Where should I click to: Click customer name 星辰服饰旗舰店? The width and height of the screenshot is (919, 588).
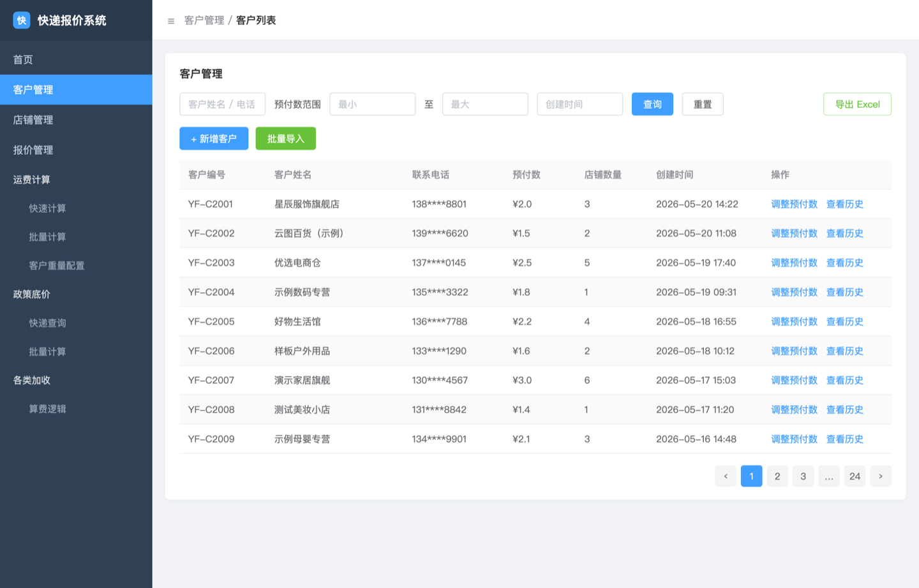pyautogui.click(x=307, y=204)
